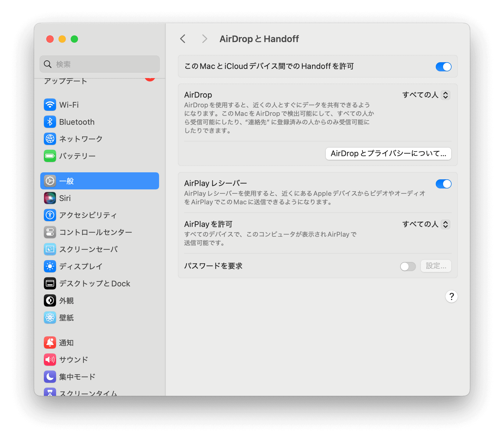Viewport: 504px width, 441px height.
Task: Click the Siri label in sidebar
Action: 65,198
